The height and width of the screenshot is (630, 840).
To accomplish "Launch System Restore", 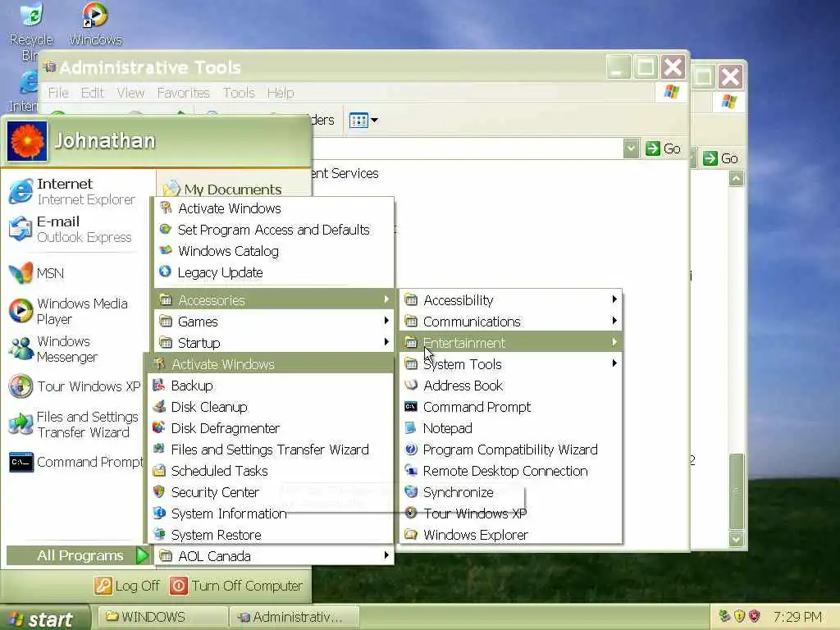I will pos(271,535).
